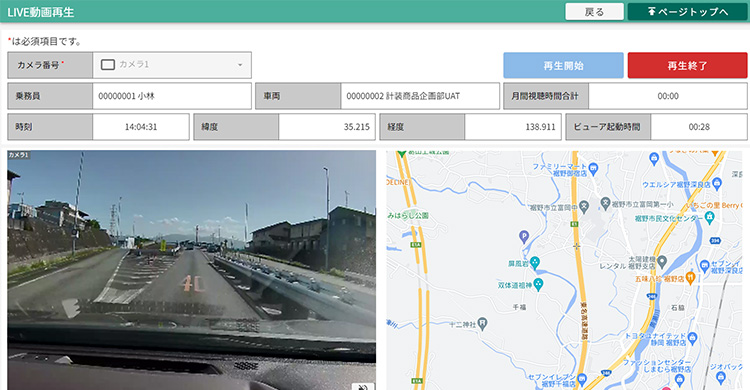The height and width of the screenshot is (390, 750).
Task: Click the 裾野市立富岡第一小 school marker
Action: pyautogui.click(x=606, y=203)
